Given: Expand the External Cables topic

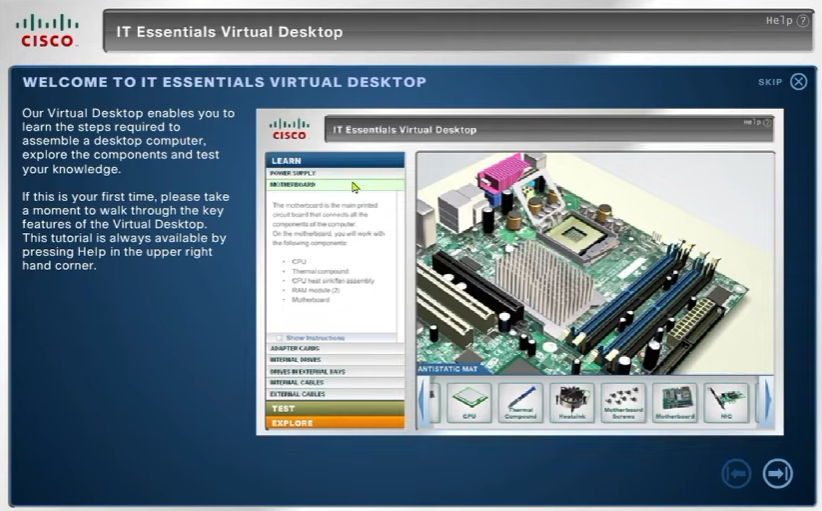Looking at the screenshot, I should click(x=335, y=394).
